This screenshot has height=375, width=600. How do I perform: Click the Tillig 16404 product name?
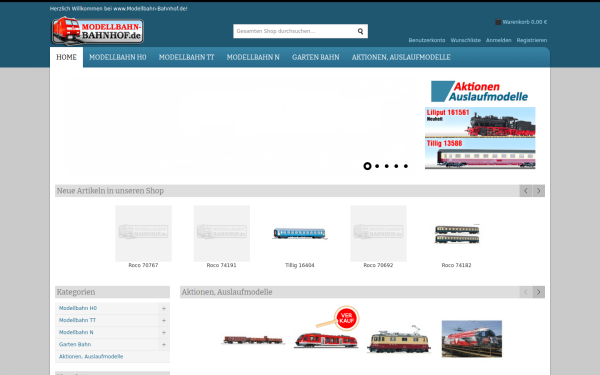[300, 265]
